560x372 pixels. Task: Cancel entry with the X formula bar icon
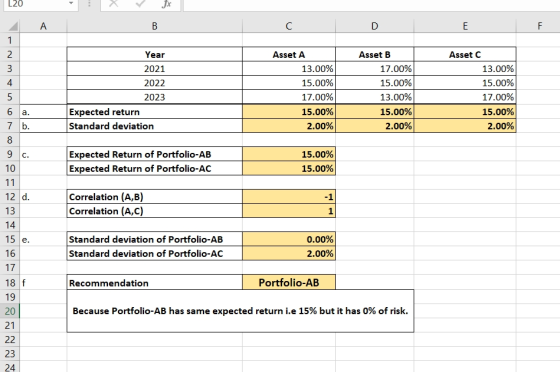114,4
